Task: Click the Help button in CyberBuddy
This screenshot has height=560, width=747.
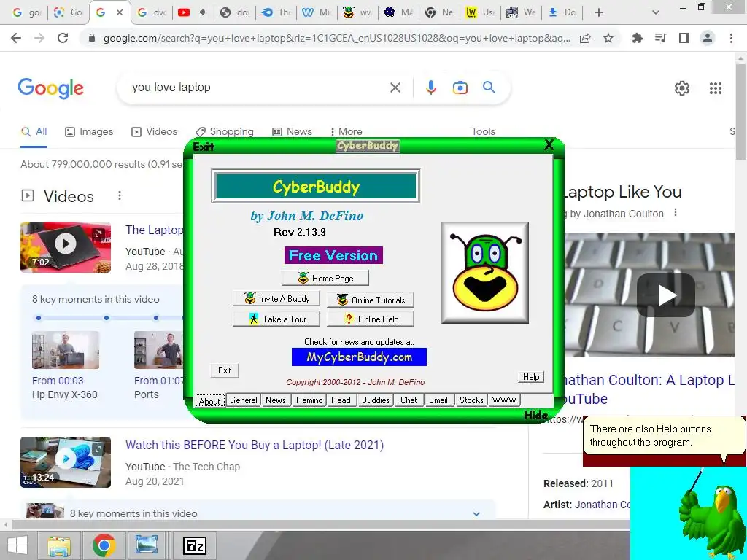Action: [531, 377]
